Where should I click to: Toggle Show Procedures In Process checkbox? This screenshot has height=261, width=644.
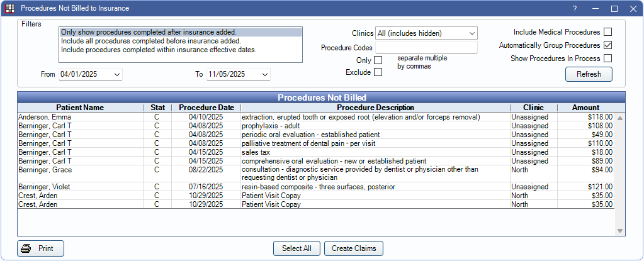(607, 58)
